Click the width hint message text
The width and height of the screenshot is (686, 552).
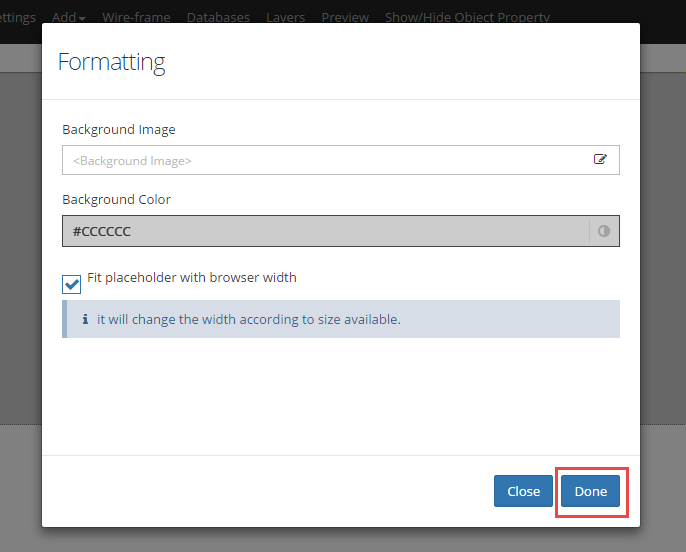(248, 319)
